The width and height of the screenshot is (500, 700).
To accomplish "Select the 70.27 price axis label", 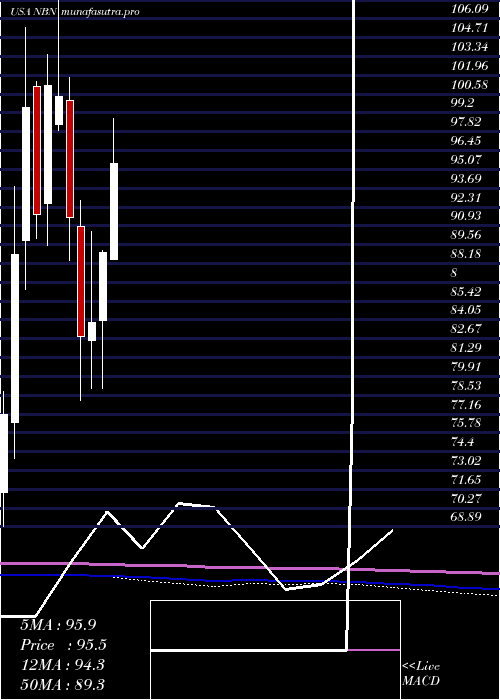I will [x=466, y=498].
